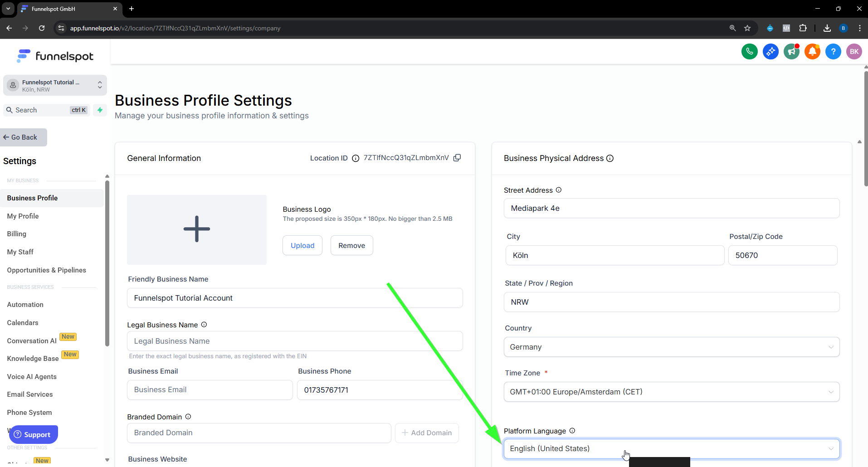This screenshot has height=467, width=868.
Task: Click the browser address bar URL
Action: 175,28
